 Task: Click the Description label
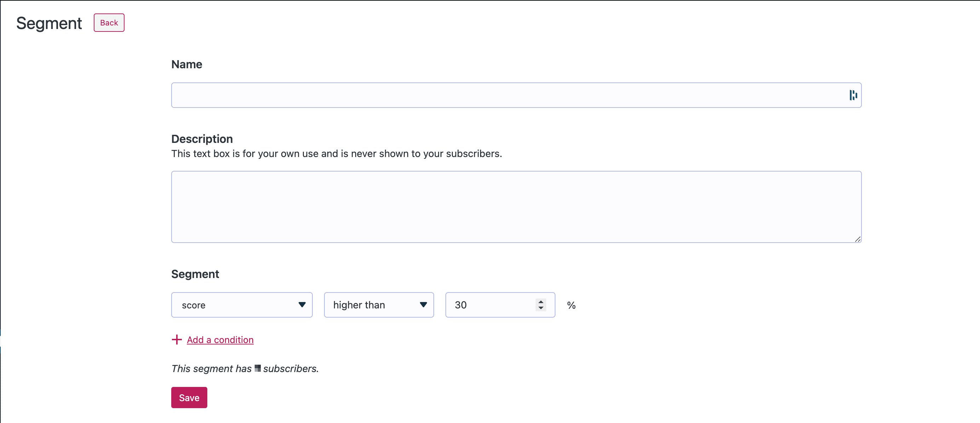(x=202, y=139)
